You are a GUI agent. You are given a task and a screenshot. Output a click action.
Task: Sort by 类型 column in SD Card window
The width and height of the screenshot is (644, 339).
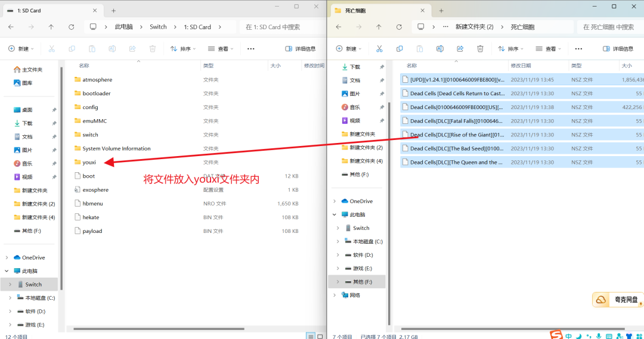click(x=208, y=66)
